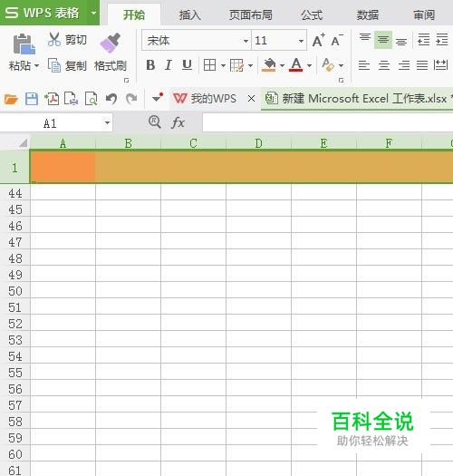Increase indent icon

click(x=442, y=40)
